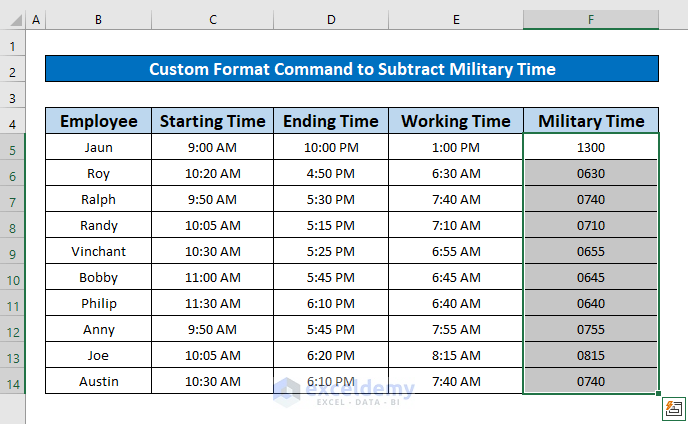This screenshot has height=424, width=688.
Task: Select column F header
Action: 591,19
